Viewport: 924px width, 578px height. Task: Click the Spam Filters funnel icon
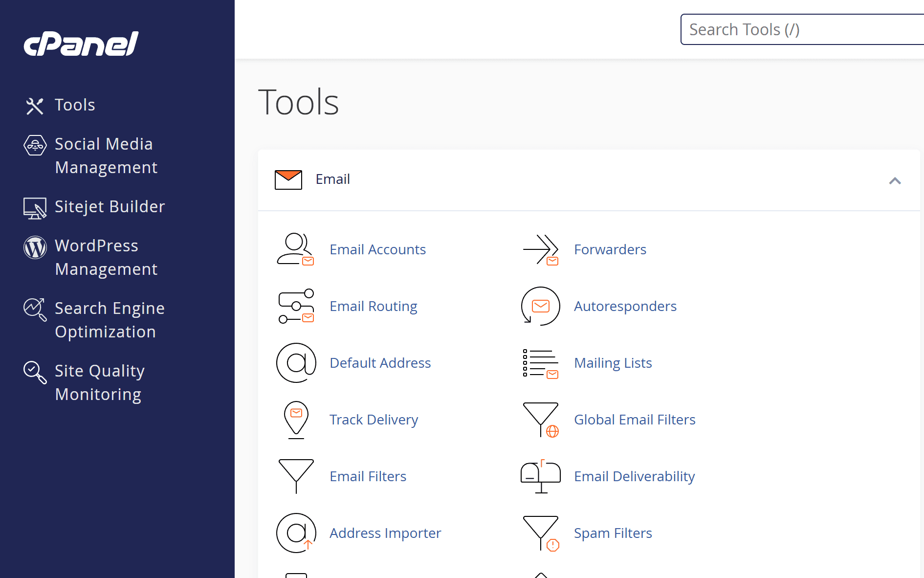point(541,533)
